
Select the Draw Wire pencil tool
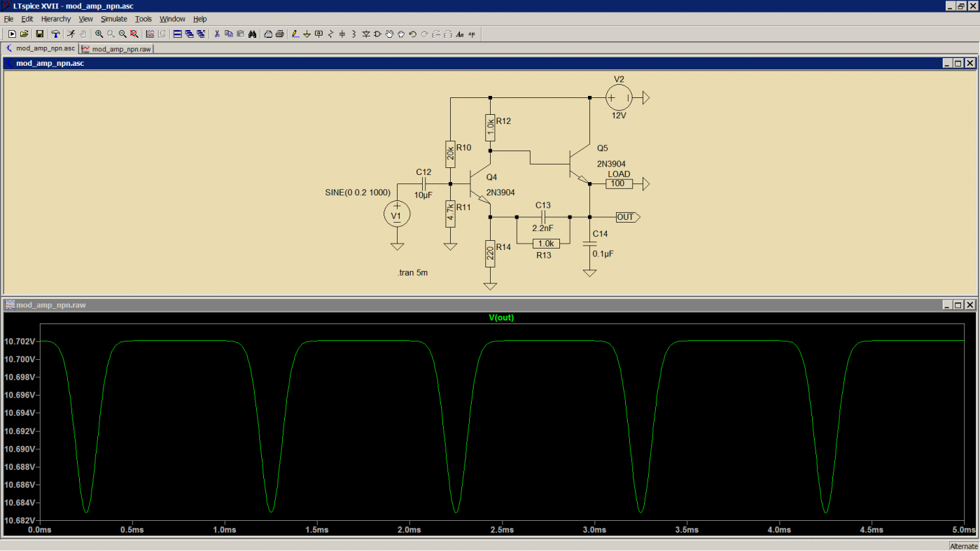pyautogui.click(x=295, y=34)
